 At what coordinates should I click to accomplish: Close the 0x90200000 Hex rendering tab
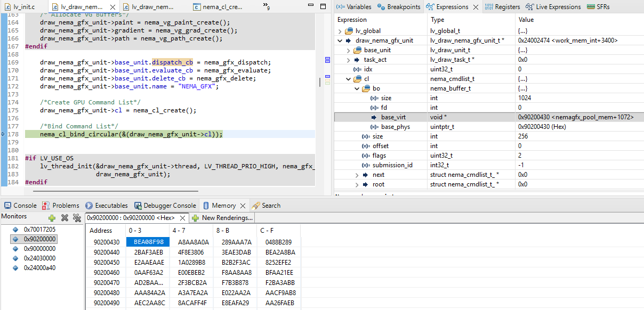(182, 218)
